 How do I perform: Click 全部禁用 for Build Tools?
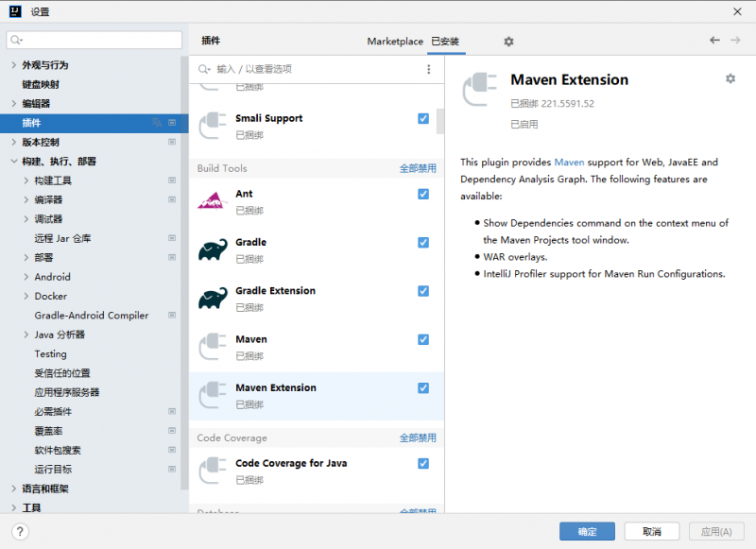pos(418,168)
